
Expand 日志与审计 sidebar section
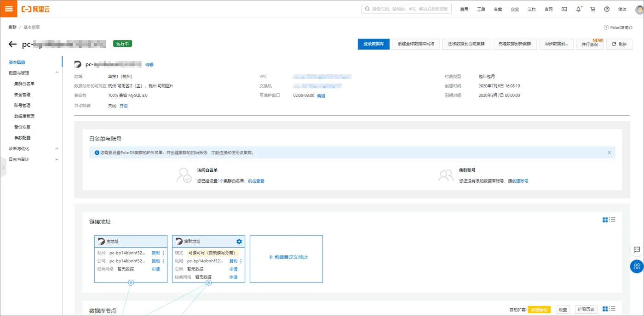coord(57,160)
